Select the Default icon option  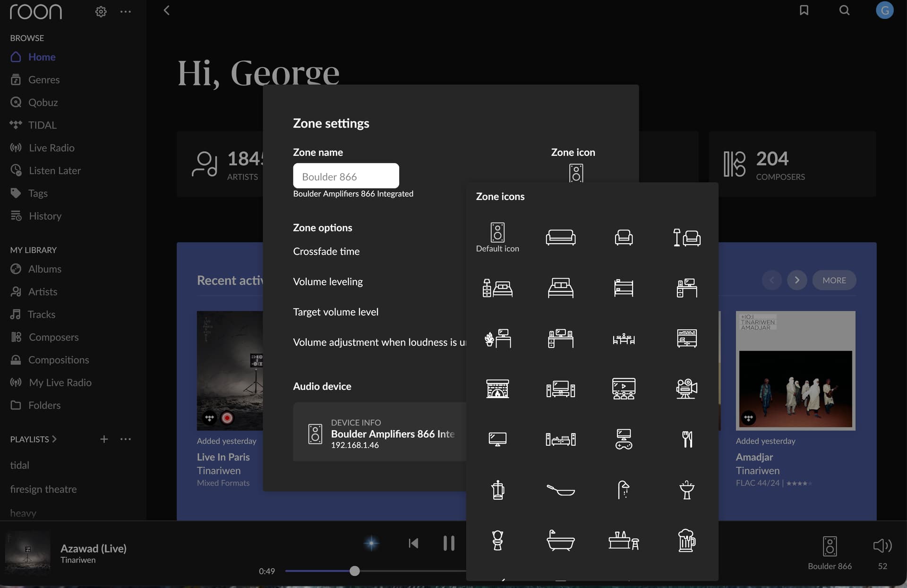pyautogui.click(x=497, y=237)
